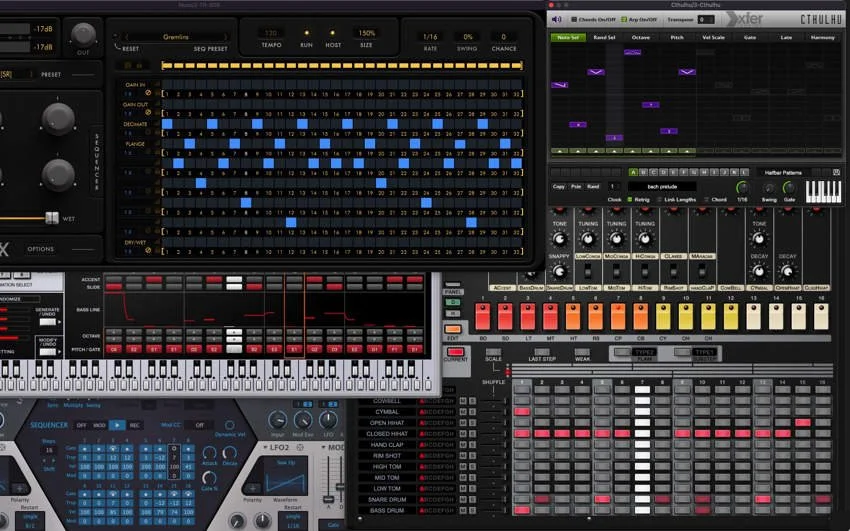The image size is (850, 531).
Task: Click the Cthulhu 1/16 clock knob
Action: tap(742, 188)
